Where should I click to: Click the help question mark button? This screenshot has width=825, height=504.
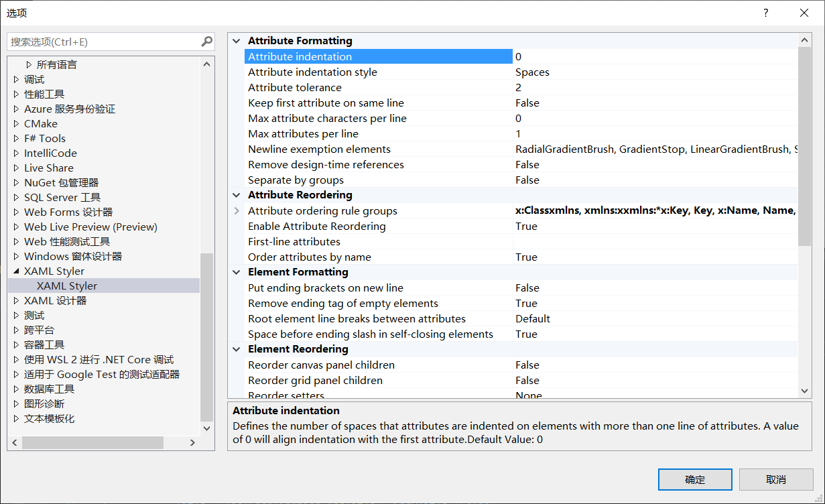coord(766,13)
